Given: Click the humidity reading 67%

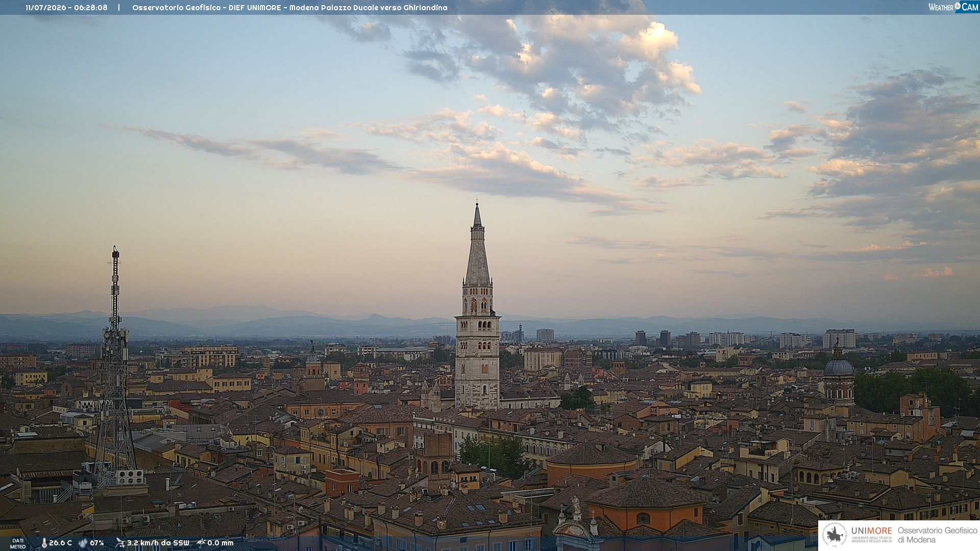Looking at the screenshot, I should (97, 543).
